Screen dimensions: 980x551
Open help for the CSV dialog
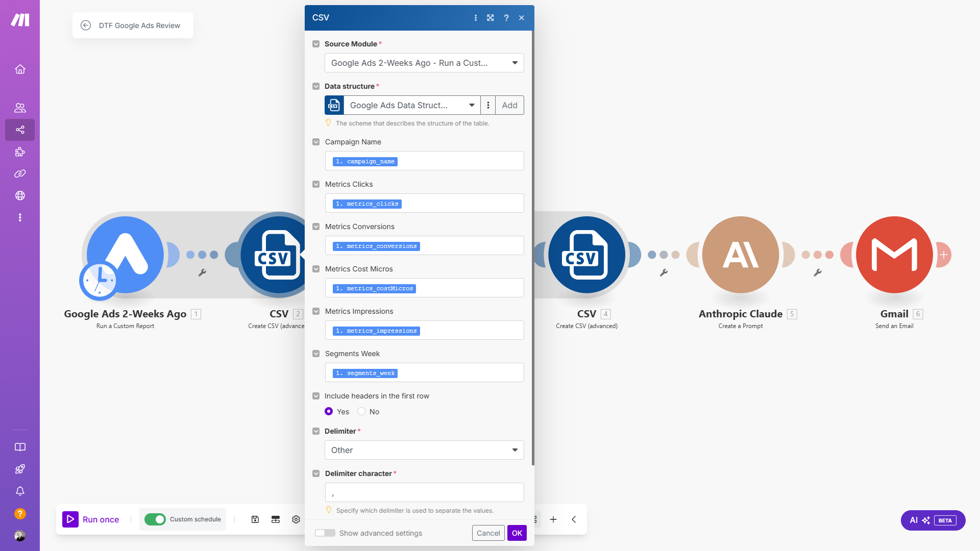tap(506, 18)
